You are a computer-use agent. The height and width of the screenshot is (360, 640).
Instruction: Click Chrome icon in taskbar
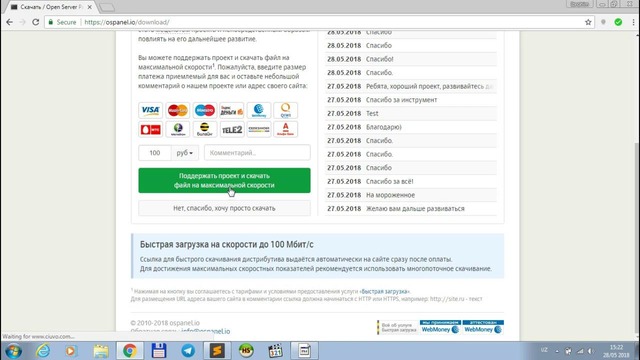[130, 351]
